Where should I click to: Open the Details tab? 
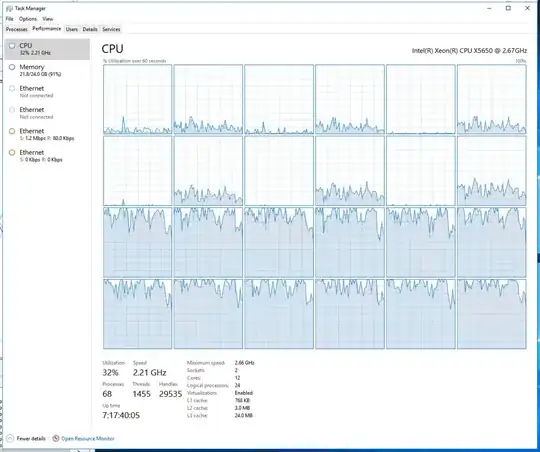coord(90,29)
